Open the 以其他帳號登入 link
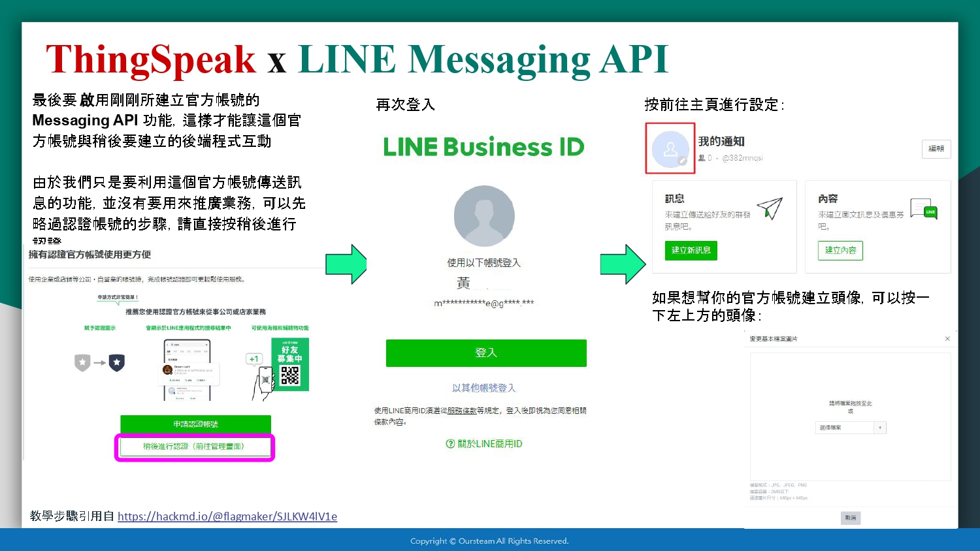Image resolution: width=980 pixels, height=551 pixels. 484,388
